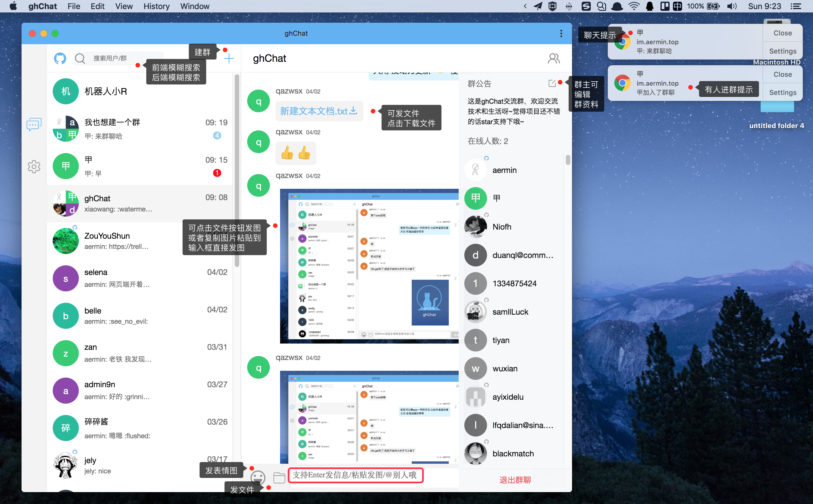The image size is (813, 504).
Task: Open the emoji picker smiley icon
Action: pos(258,478)
